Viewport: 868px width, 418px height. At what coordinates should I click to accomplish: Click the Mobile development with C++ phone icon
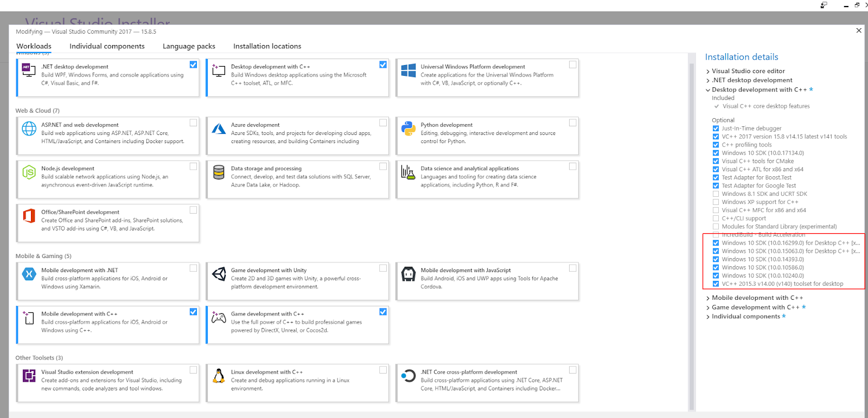(29, 318)
